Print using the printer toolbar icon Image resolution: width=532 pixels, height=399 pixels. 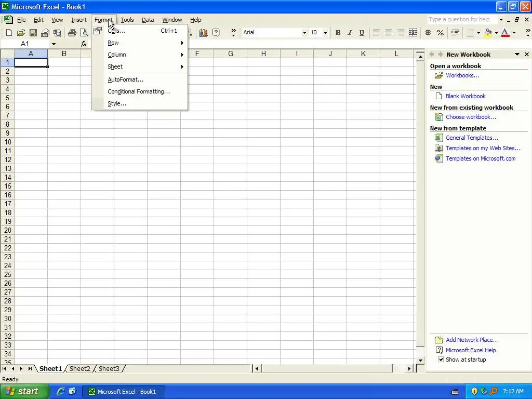72,33
